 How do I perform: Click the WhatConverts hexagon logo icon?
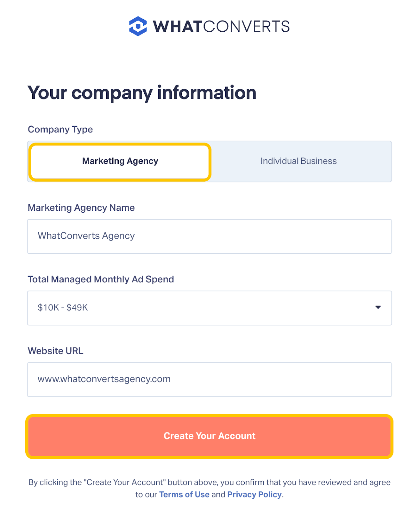click(x=138, y=26)
